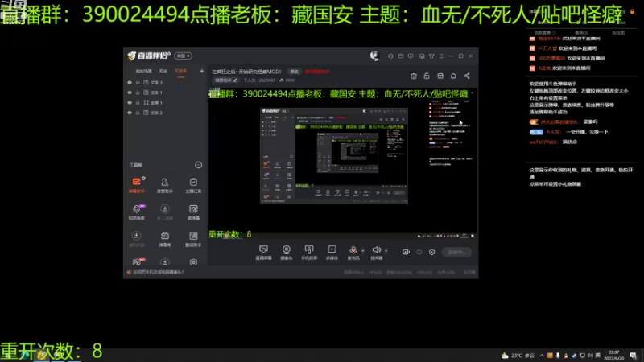Screen dimensions: 644x362
Task: Toggle lock on 文本 2 layer
Action: (138, 113)
